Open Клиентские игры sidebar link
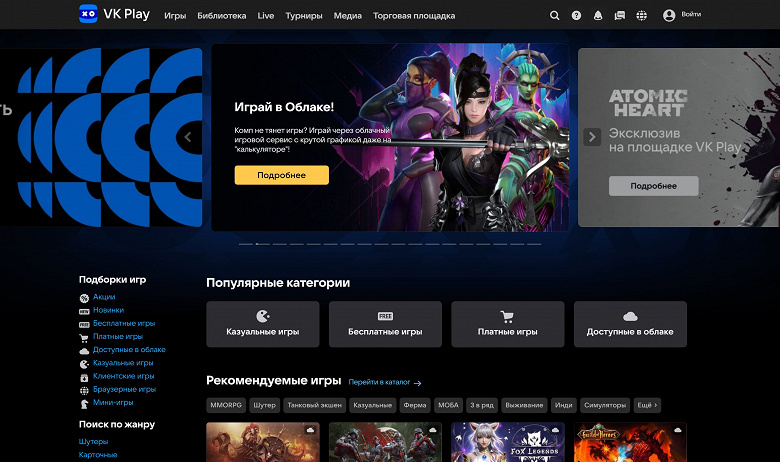The height and width of the screenshot is (462, 780). tap(123, 376)
